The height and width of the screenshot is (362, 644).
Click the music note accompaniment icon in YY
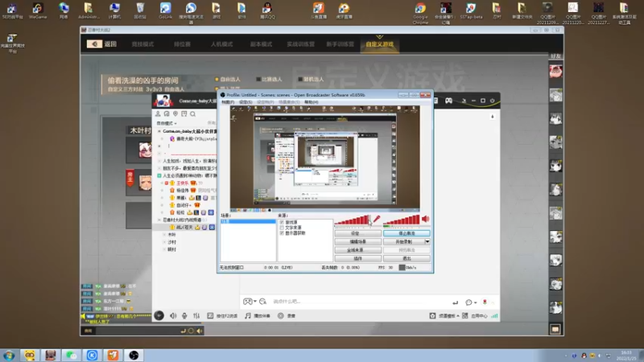pos(248,315)
